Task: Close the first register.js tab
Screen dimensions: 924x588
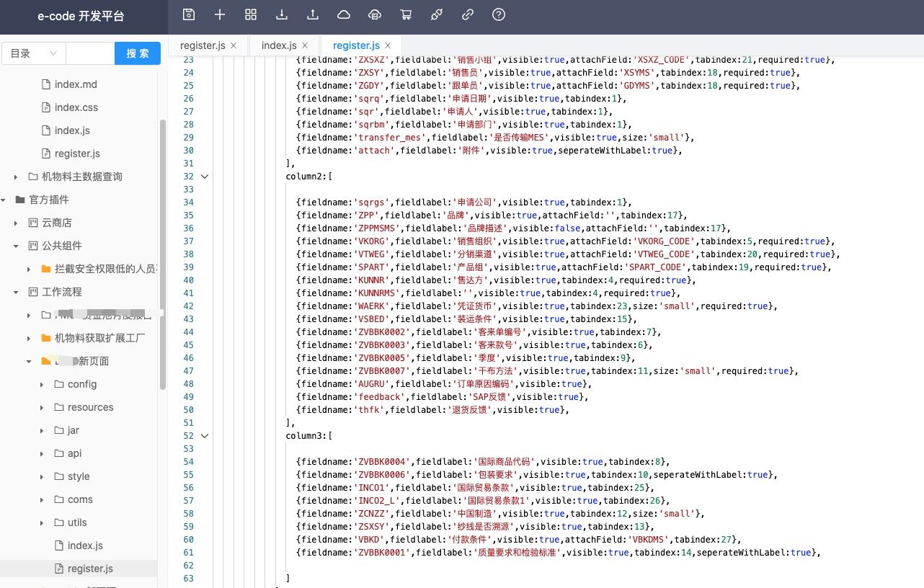Action: pos(234,45)
